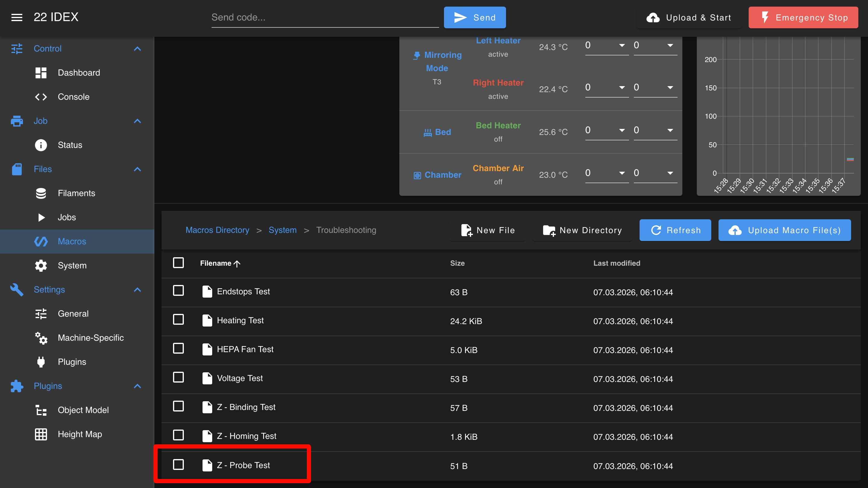Open the hamburger navigation menu
Image resolution: width=868 pixels, height=488 pixels.
pyautogui.click(x=17, y=17)
